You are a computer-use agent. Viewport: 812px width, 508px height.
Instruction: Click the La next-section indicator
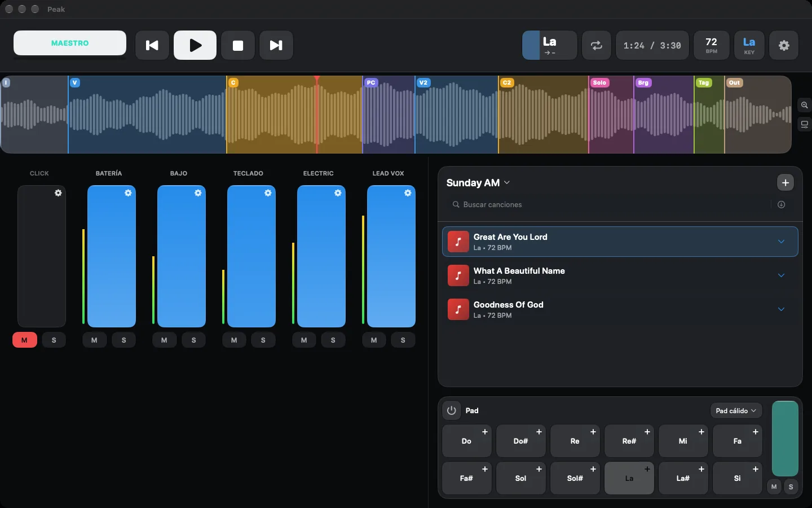550,45
